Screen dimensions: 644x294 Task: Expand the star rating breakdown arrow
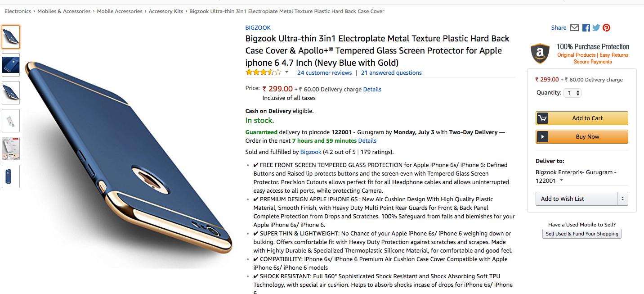286,72
